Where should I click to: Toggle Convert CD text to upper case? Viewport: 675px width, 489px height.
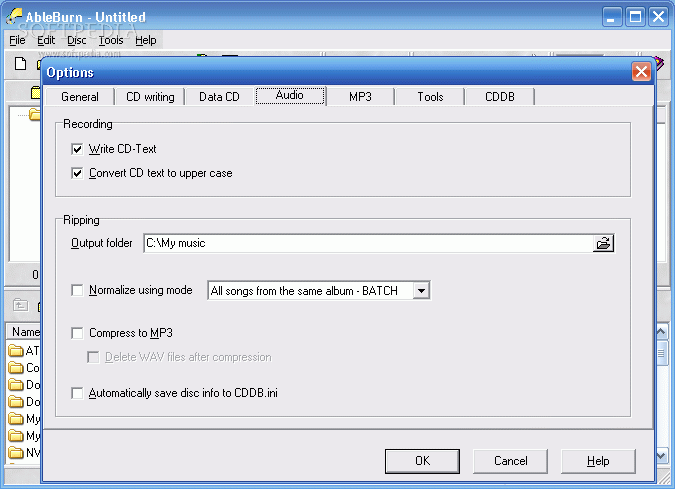click(x=77, y=173)
